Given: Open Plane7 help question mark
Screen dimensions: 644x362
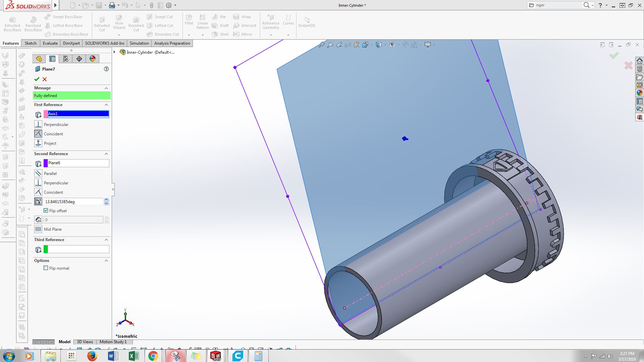Looking at the screenshot, I should click(106, 69).
